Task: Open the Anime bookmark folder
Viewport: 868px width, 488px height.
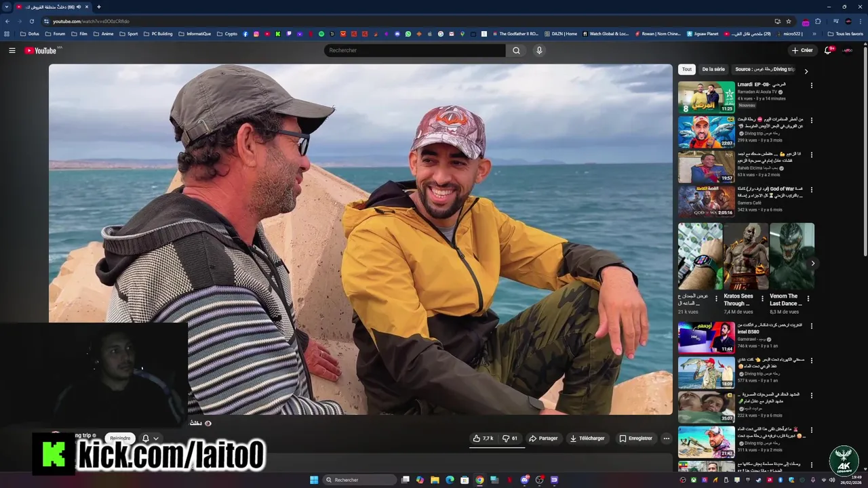Action: point(103,34)
